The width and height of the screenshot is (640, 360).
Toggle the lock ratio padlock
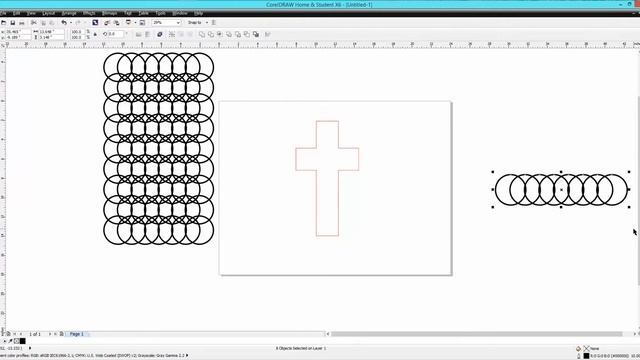click(95, 34)
